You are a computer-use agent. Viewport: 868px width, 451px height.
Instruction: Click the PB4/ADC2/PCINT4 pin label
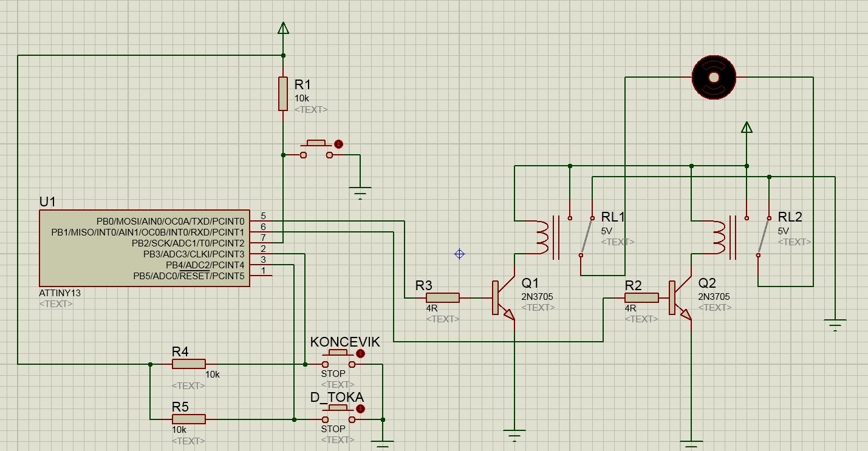point(205,265)
